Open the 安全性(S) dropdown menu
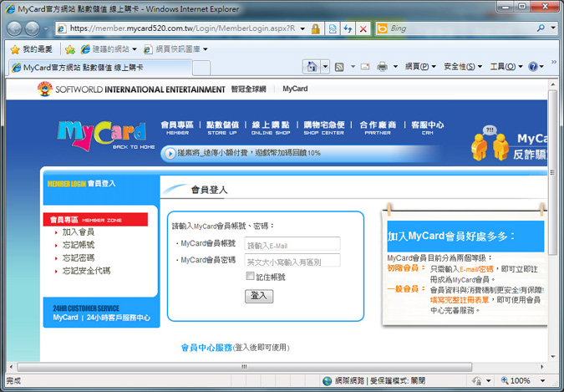564x392 pixels. coord(463,67)
